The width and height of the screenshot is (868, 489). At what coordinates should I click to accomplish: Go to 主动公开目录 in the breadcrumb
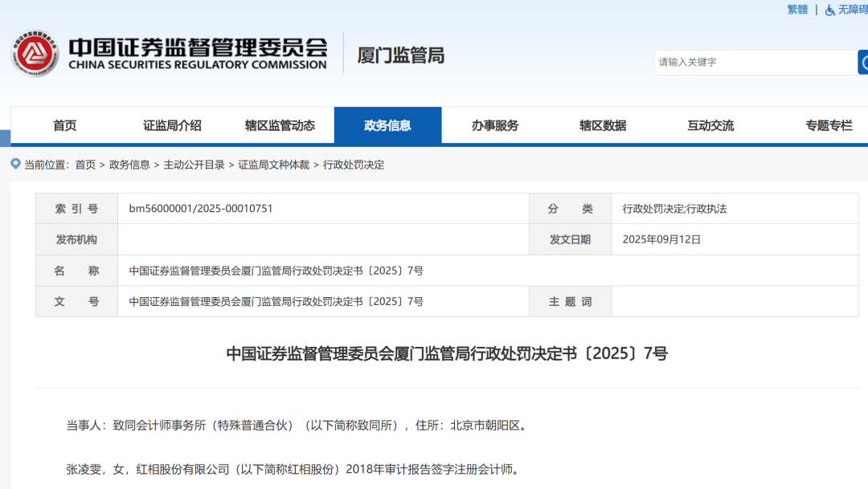click(194, 165)
